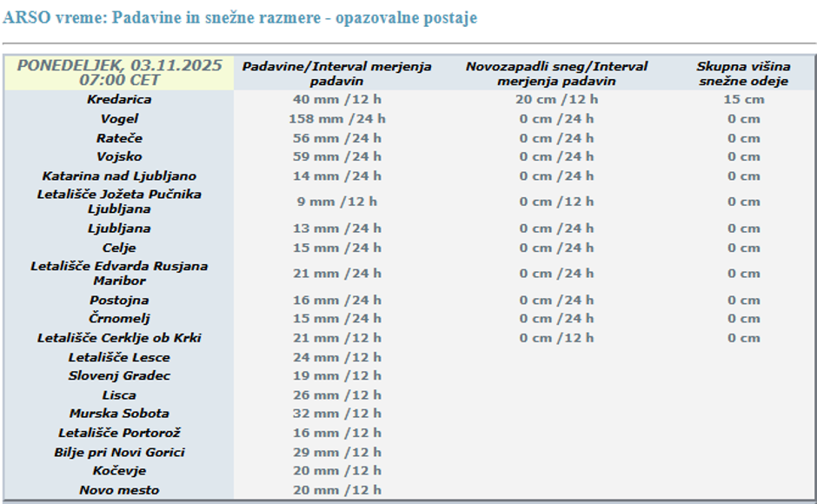Screen dimensions: 817x504
Task: Click Vojsko's 59 mm /24 h precipitation value
Action: tap(336, 157)
